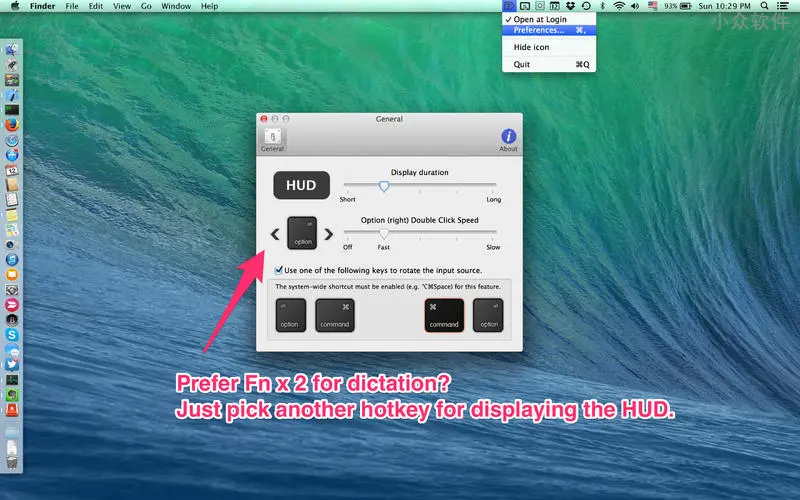Click the Dropbox menu bar icon
Image resolution: width=800 pixels, height=500 pixels.
pyautogui.click(x=570, y=6)
